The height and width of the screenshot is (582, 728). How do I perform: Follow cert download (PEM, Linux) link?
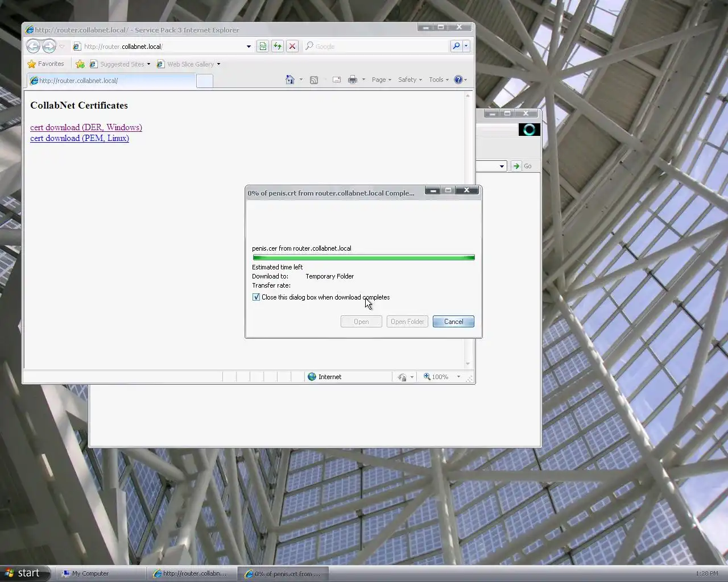pyautogui.click(x=80, y=138)
